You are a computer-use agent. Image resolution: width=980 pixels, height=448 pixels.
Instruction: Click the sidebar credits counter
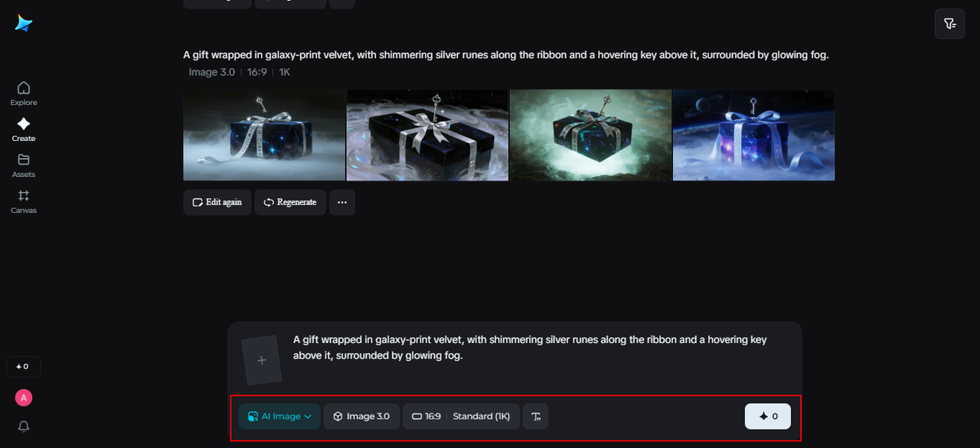(24, 367)
